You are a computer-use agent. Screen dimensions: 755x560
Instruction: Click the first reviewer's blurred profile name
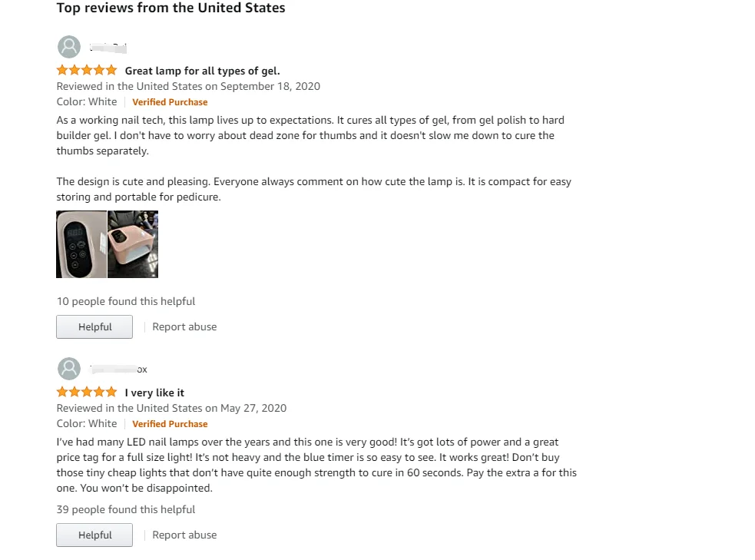[x=108, y=48]
